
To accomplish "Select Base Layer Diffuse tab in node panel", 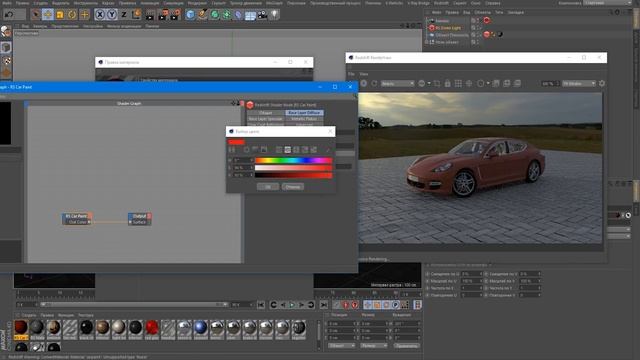I will click(304, 113).
